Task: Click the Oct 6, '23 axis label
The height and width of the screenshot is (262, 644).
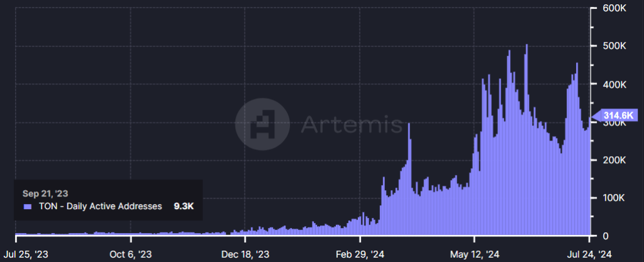Action: [131, 254]
